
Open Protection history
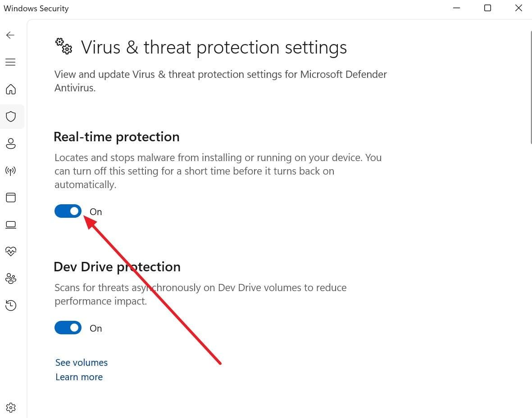coord(10,306)
